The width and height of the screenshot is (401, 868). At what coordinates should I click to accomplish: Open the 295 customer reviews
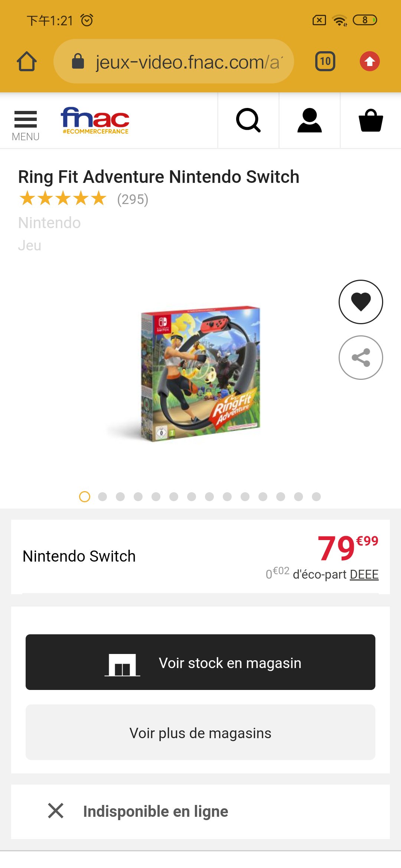[133, 200]
